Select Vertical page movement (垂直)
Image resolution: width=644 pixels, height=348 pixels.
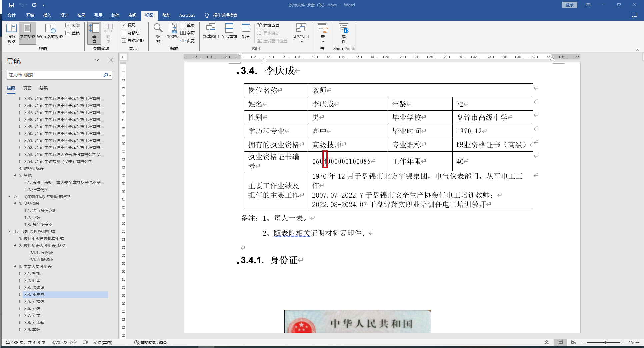[x=94, y=33]
